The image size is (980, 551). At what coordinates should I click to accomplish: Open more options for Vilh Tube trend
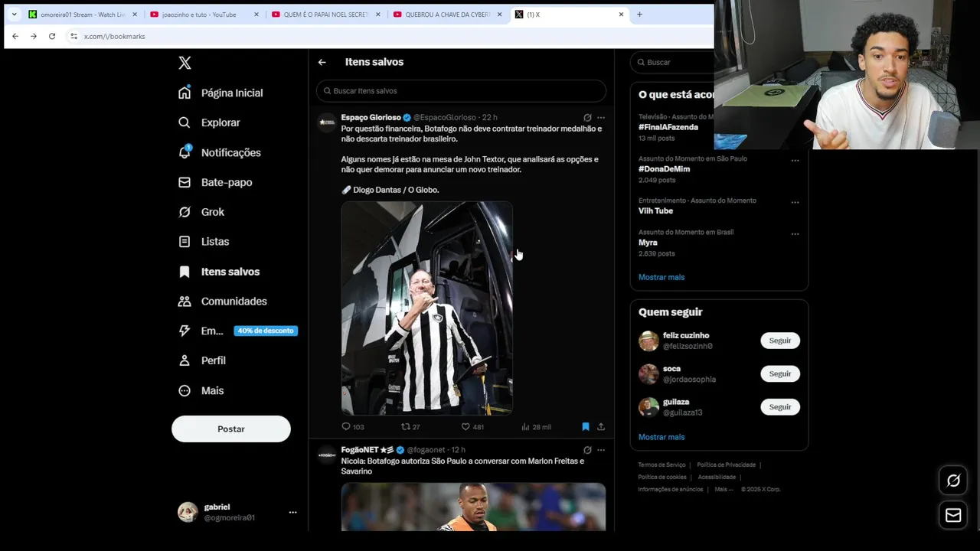tap(795, 203)
